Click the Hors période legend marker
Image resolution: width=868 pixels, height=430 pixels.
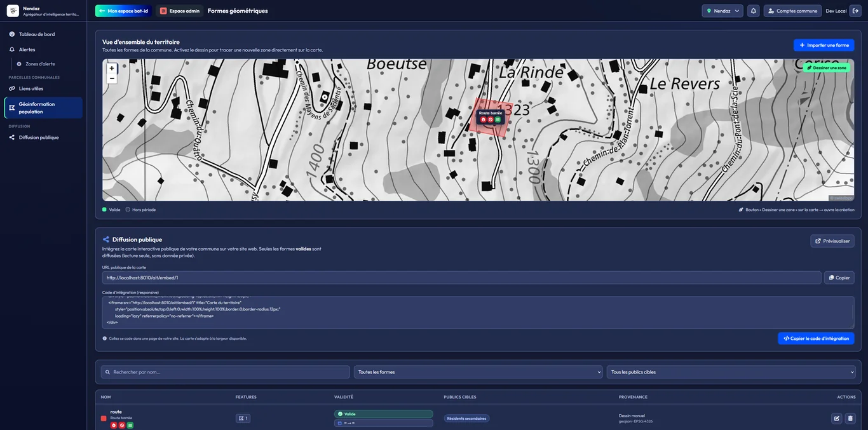point(128,210)
